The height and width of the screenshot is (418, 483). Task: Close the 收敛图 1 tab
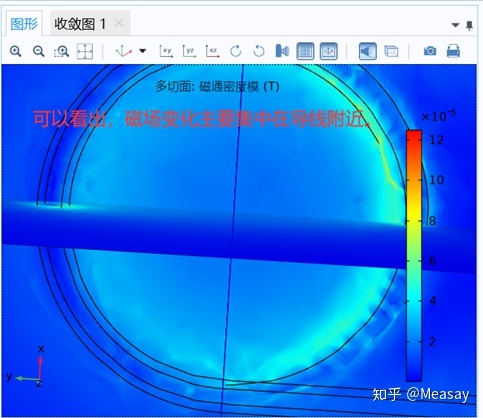tap(119, 23)
